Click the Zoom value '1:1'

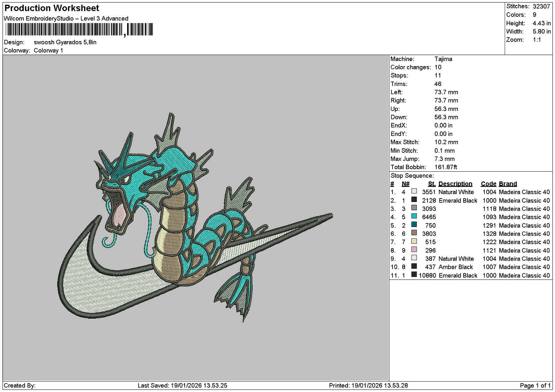(537, 40)
